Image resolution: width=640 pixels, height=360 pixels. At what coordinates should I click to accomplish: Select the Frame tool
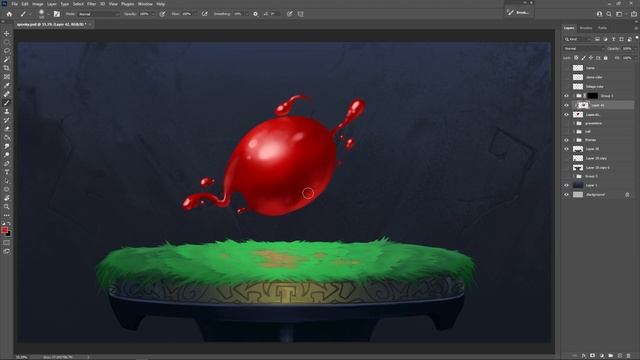pos(7,77)
